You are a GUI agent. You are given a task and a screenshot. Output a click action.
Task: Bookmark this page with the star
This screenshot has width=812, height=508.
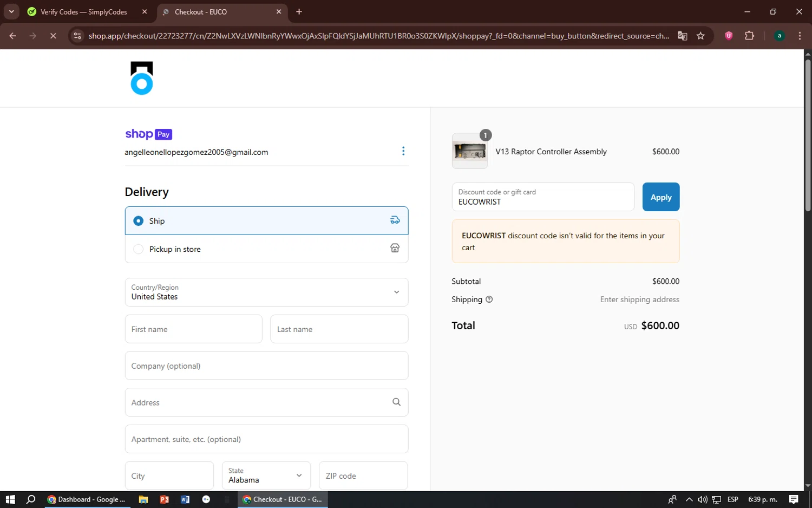(x=700, y=36)
